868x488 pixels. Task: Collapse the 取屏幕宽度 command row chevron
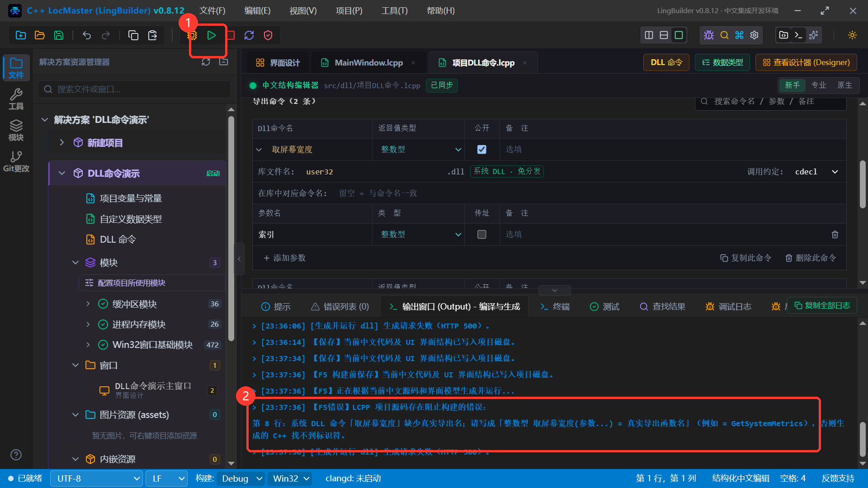click(x=259, y=150)
